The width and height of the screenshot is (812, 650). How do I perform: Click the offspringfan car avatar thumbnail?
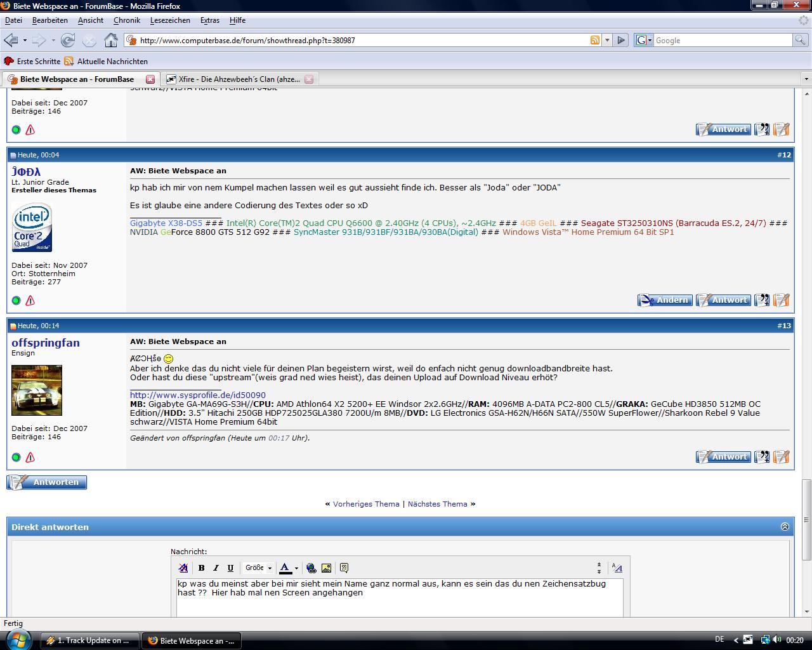(37, 390)
